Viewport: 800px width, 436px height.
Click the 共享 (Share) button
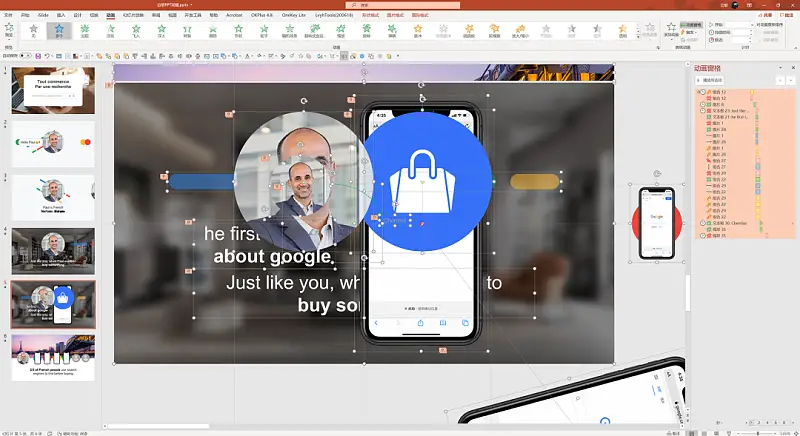point(765,15)
